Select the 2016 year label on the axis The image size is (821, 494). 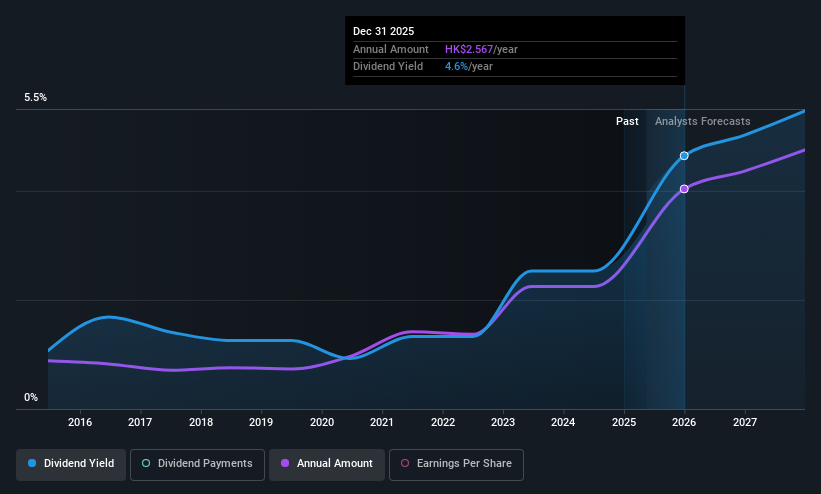[x=80, y=422]
